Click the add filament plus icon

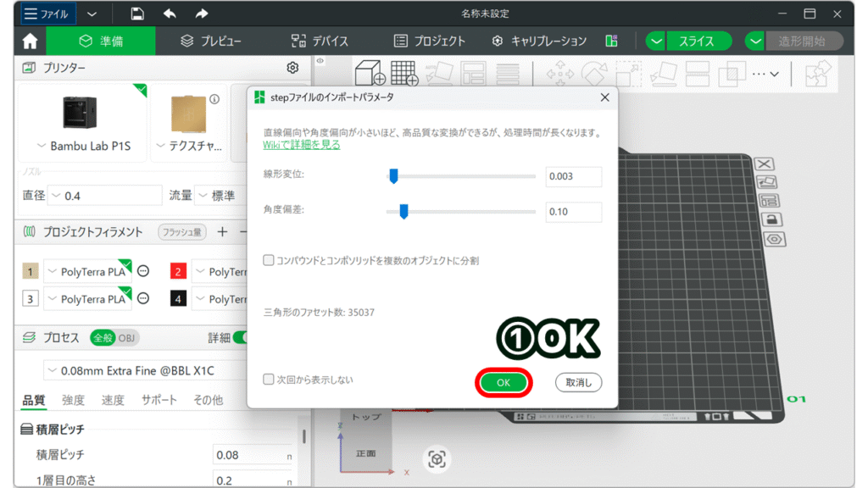[222, 231]
